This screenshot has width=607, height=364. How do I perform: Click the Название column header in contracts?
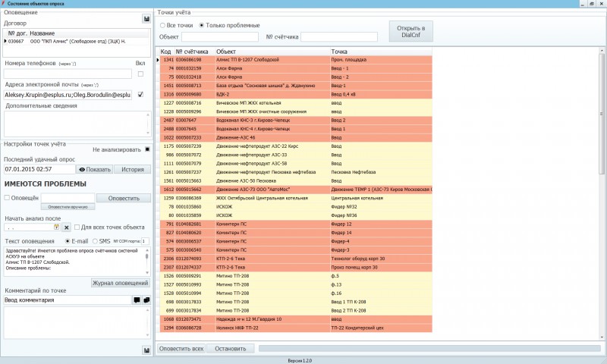[x=90, y=33]
